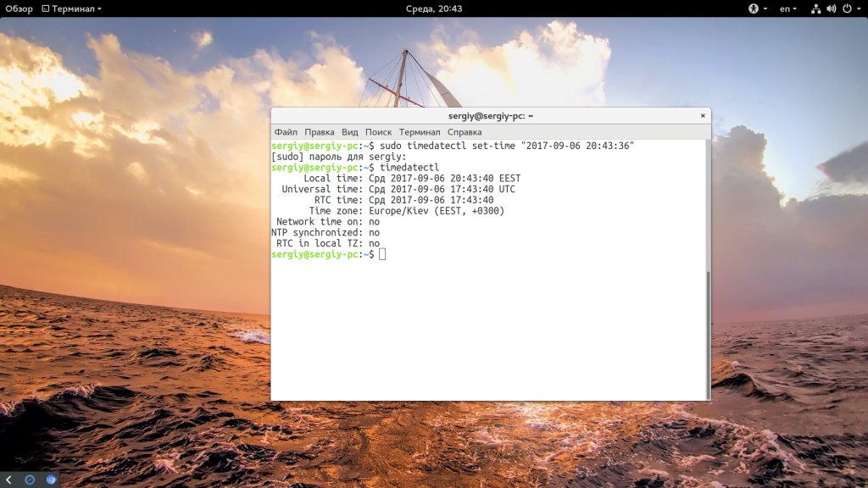868x488 pixels.
Task: Expand the system menu arrow beside power
Action: tap(858, 8)
